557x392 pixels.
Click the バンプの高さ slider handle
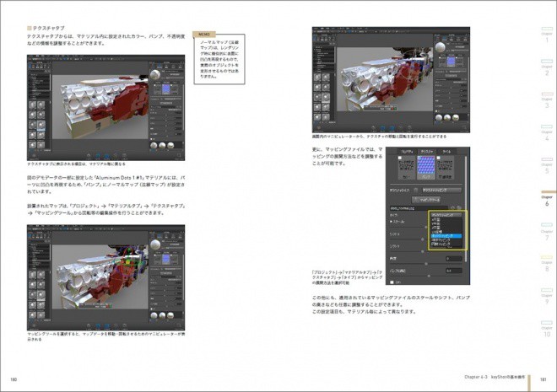point(429,276)
